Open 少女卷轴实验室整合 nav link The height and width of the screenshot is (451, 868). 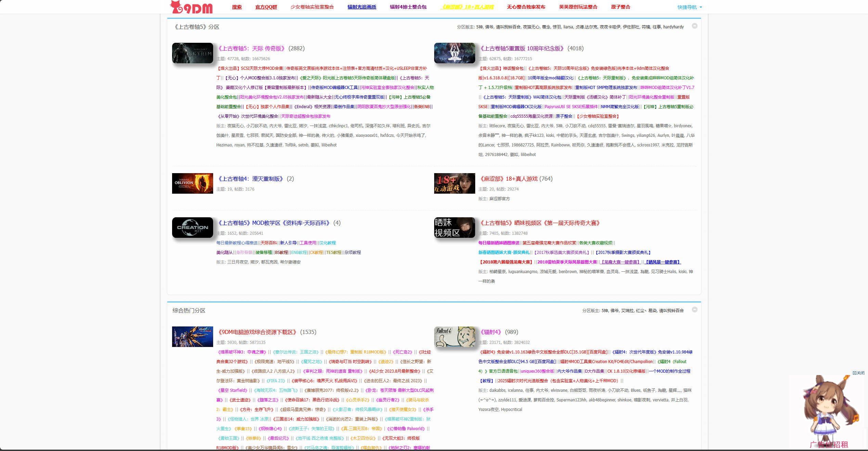(x=312, y=7)
